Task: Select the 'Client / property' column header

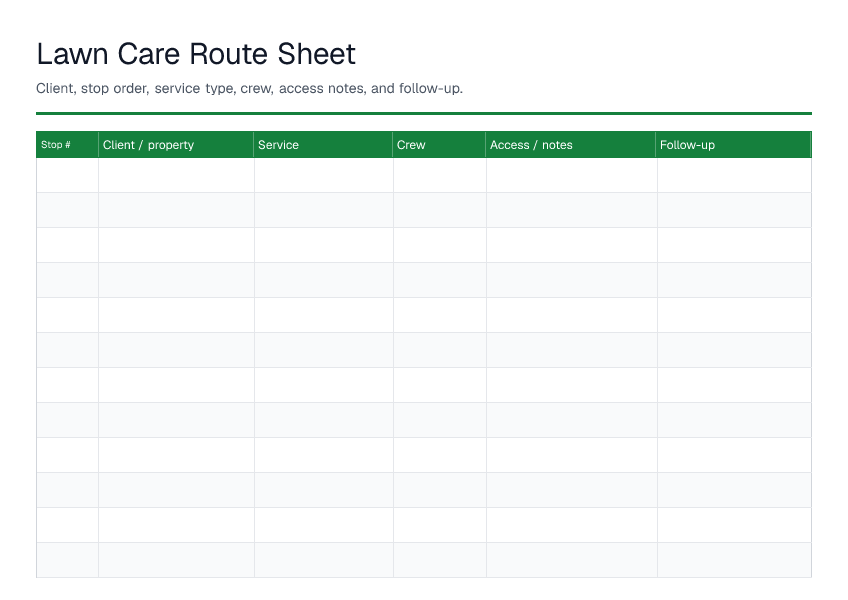Action: click(176, 144)
